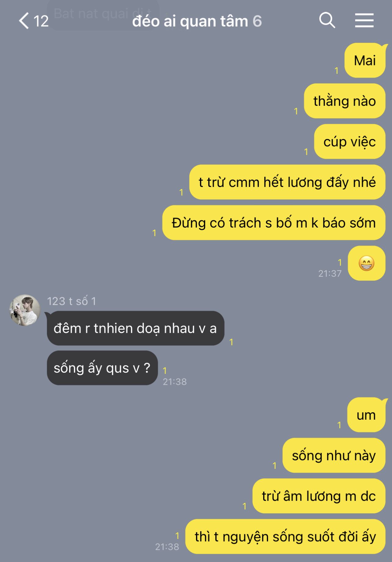
Task: Tap the sender name 123 t số 1
Action: [x=72, y=301]
